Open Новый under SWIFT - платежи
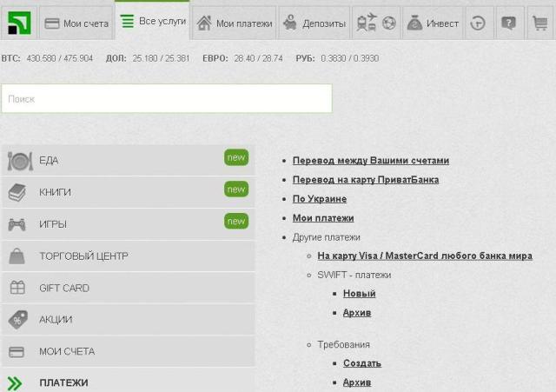Screen dimensions: 556x392 coord(359,294)
